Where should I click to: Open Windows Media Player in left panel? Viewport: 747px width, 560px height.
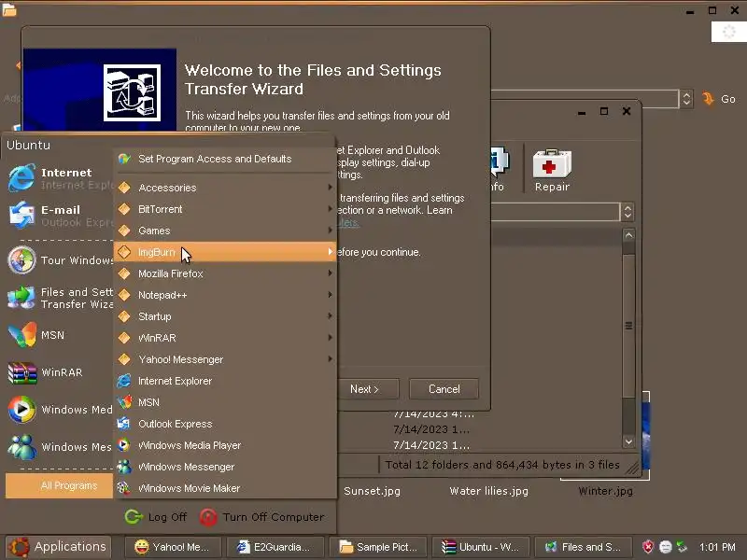pos(59,410)
